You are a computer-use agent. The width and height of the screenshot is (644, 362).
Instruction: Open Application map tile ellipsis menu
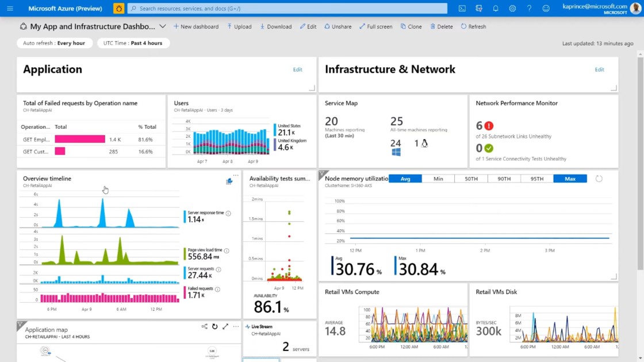[x=236, y=326]
